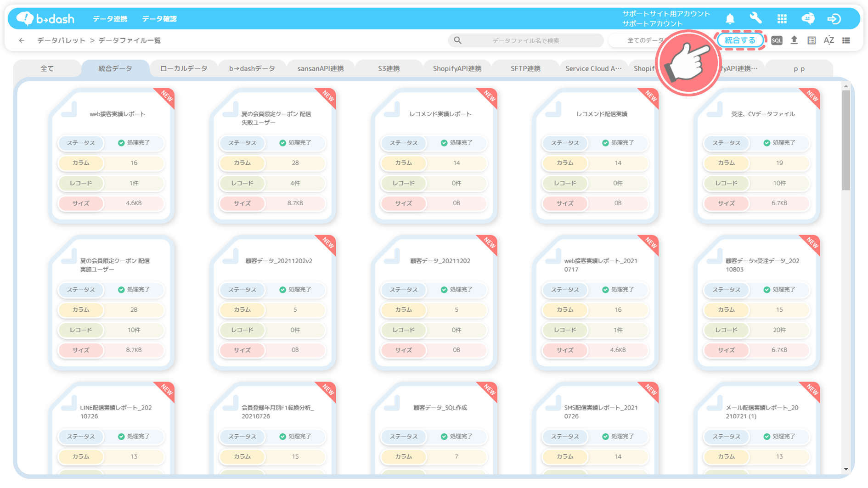
Task: Switch to table view icon
Action: pos(812,40)
